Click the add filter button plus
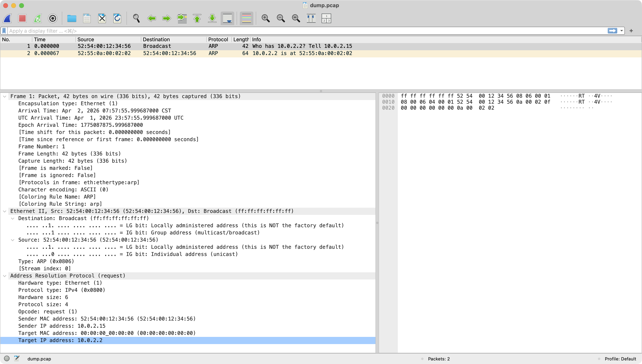 click(631, 31)
